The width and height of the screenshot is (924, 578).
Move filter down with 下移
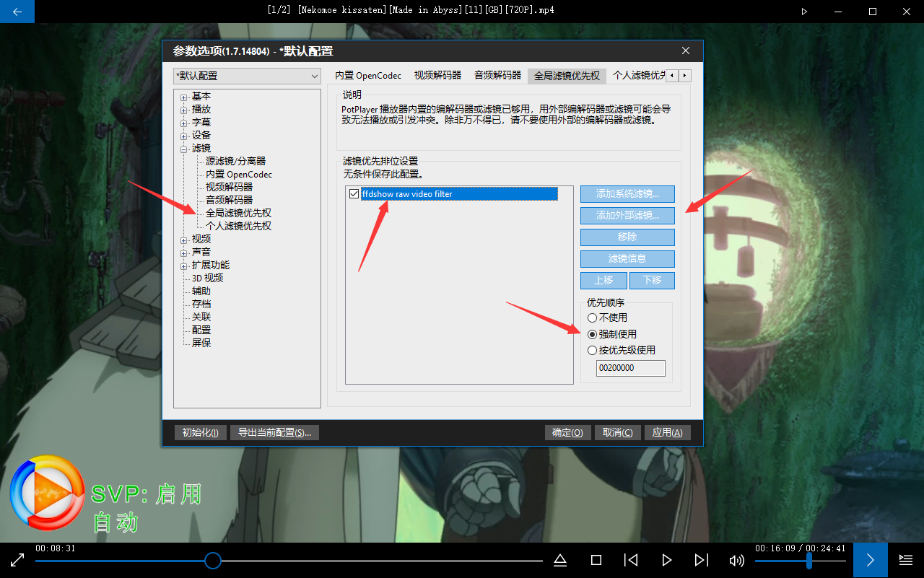tap(652, 280)
